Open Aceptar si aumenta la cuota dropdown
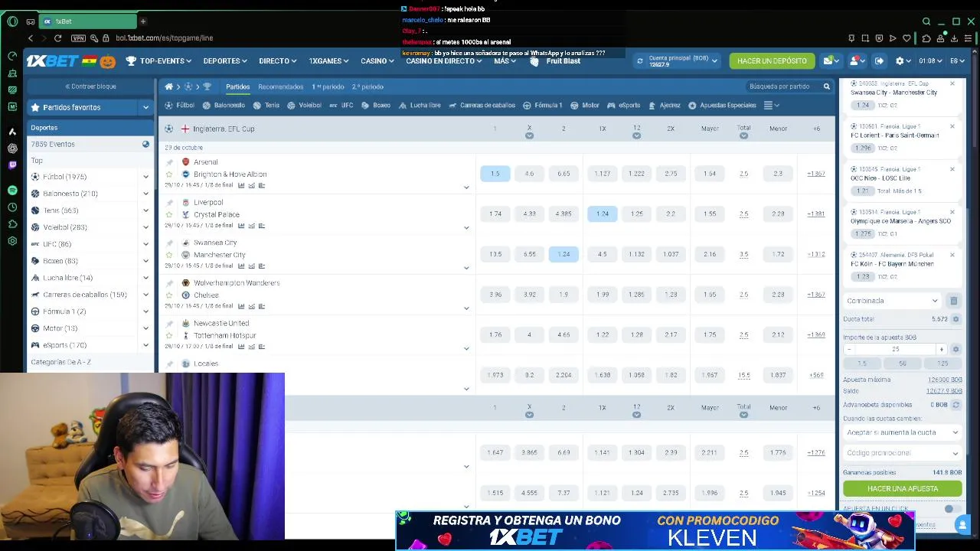980x551 pixels. pyautogui.click(x=902, y=432)
